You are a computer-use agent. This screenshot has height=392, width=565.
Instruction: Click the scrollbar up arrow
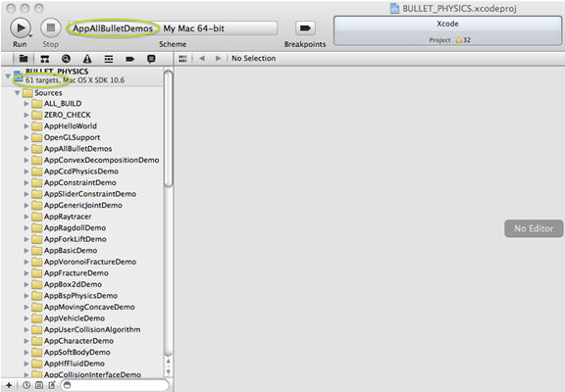coord(169,361)
